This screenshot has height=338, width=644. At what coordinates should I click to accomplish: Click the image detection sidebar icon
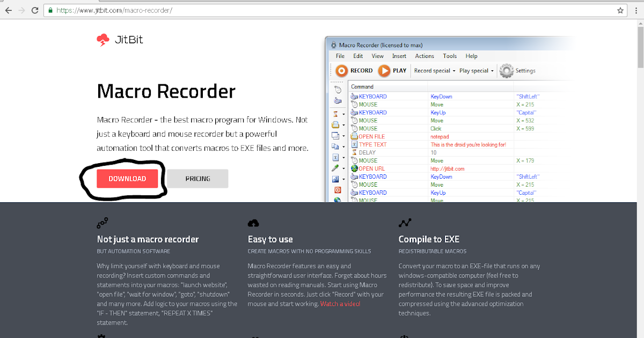point(336,179)
